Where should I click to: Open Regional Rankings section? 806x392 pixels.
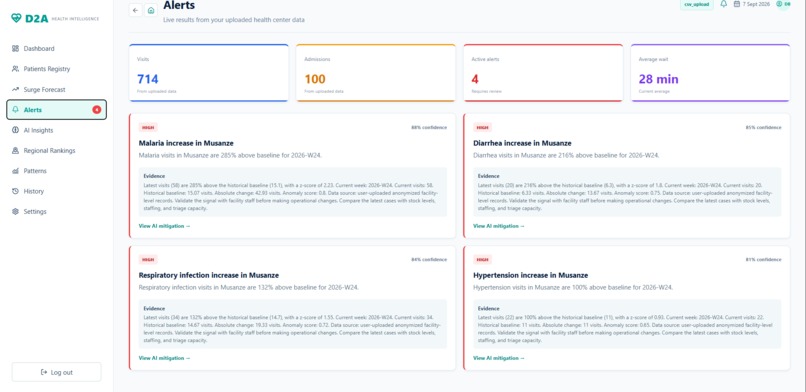coord(57,151)
